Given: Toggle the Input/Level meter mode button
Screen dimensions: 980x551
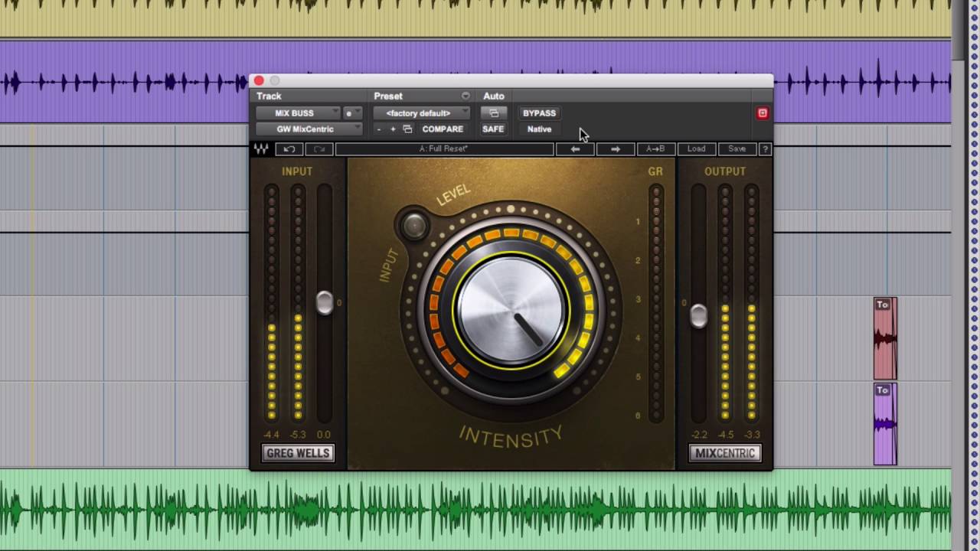Looking at the screenshot, I should pyautogui.click(x=414, y=225).
